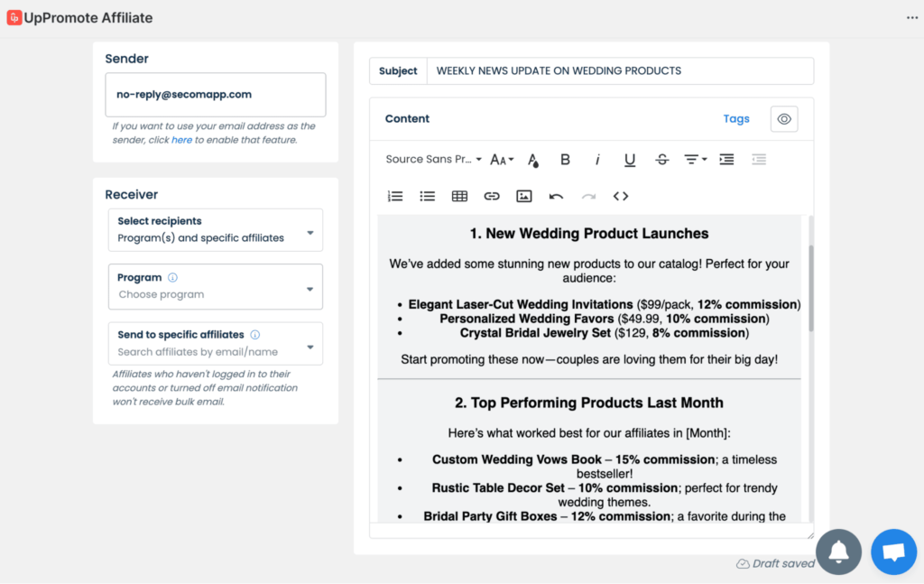The height and width of the screenshot is (584, 924).
Task: Toggle bold formatting in editor toolbar
Action: (x=565, y=160)
